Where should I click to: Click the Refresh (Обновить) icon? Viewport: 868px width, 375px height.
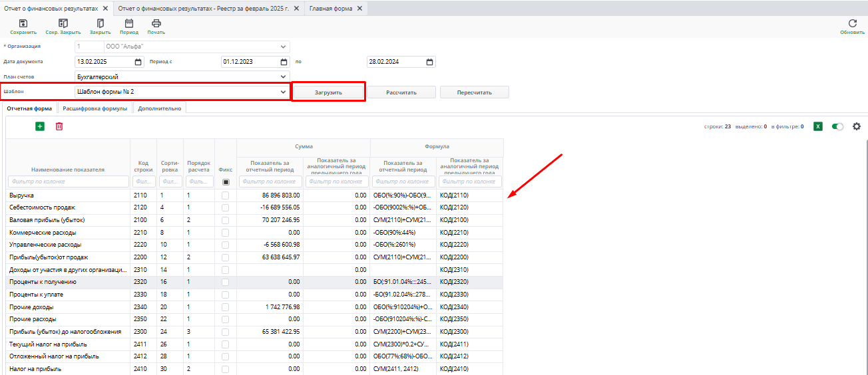click(852, 23)
